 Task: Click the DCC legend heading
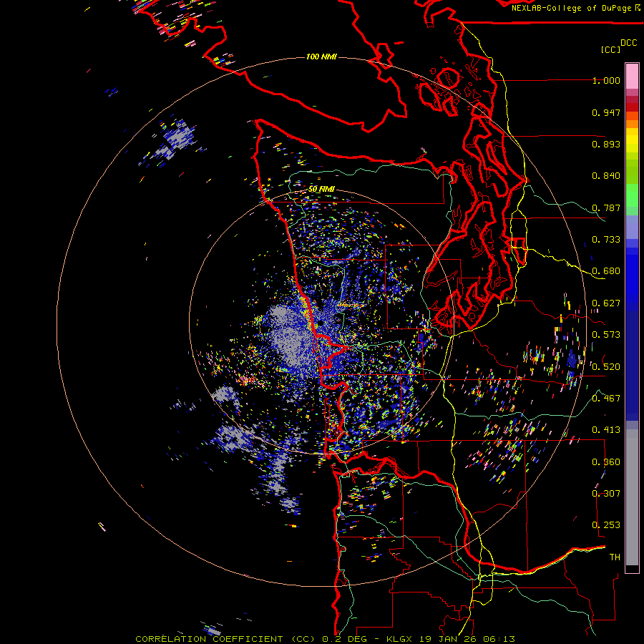coord(628,43)
